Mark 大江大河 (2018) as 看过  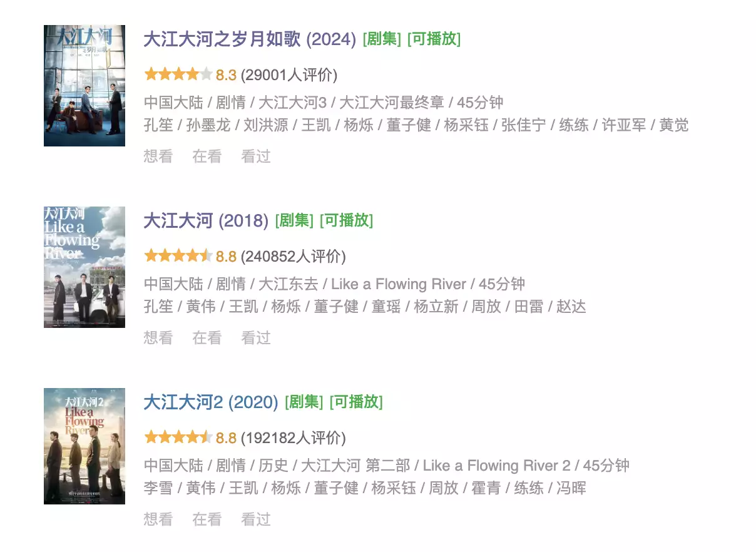pyautogui.click(x=256, y=338)
